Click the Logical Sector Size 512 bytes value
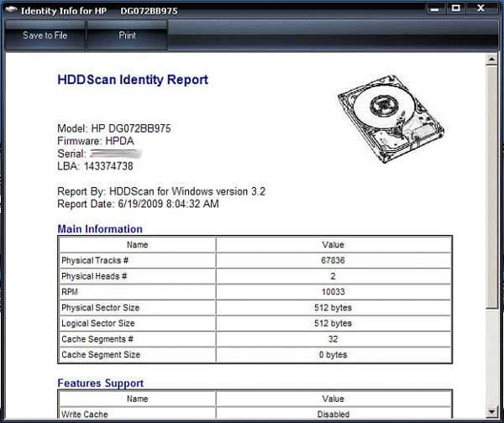The image size is (504, 423). click(333, 323)
